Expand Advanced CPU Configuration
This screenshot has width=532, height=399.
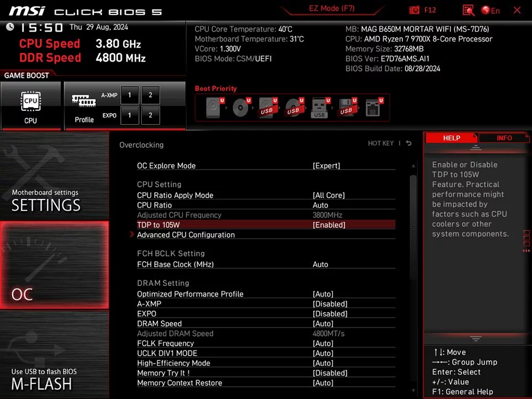pos(186,234)
